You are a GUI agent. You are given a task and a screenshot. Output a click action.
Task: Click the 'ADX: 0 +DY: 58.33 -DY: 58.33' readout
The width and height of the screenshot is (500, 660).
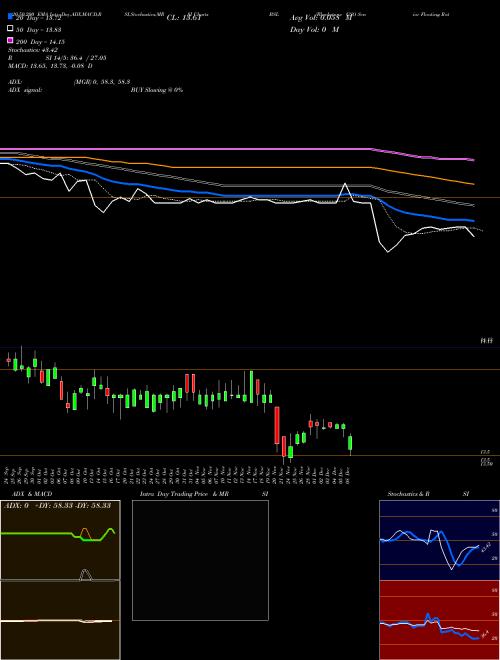57,505
